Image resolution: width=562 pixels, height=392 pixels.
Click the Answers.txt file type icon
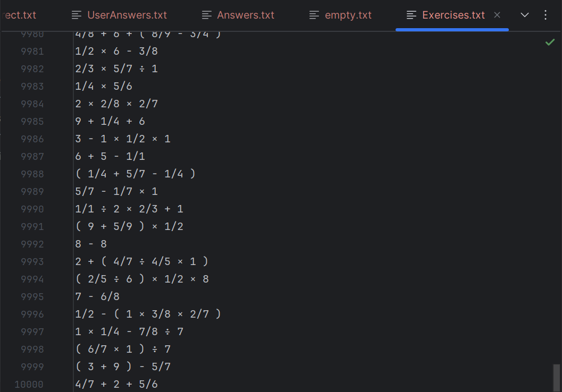[206, 15]
